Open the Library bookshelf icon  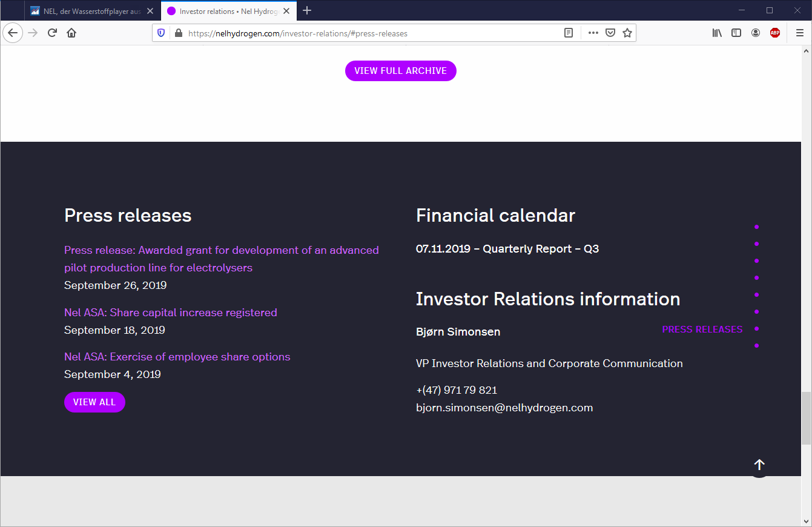(717, 33)
